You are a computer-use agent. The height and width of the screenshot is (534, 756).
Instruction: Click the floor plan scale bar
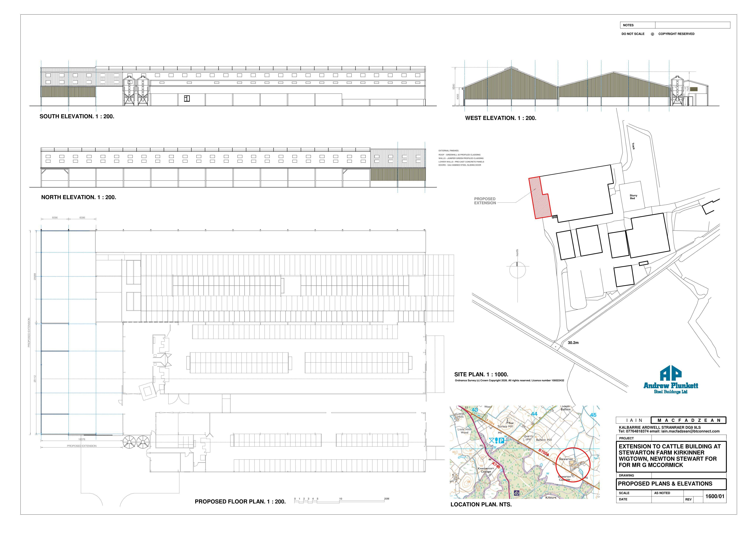pyautogui.click(x=342, y=501)
